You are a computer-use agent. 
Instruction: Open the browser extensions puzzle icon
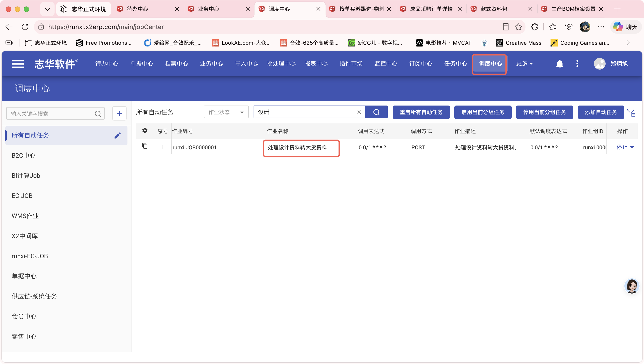tap(534, 27)
